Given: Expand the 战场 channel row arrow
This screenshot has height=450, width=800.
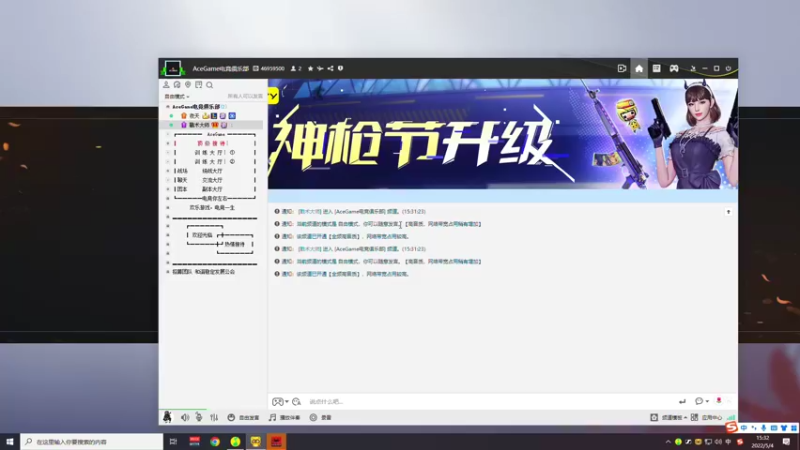Looking at the screenshot, I should 168,171.
